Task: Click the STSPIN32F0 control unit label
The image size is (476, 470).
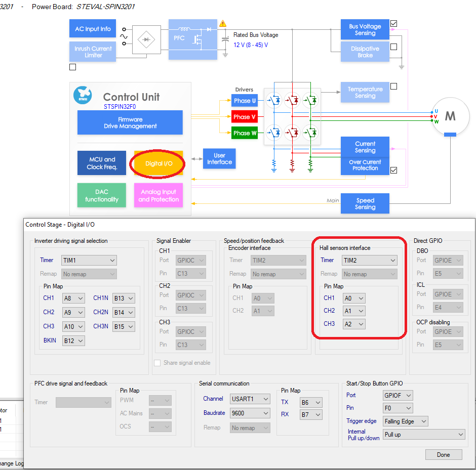Action: 120,106
